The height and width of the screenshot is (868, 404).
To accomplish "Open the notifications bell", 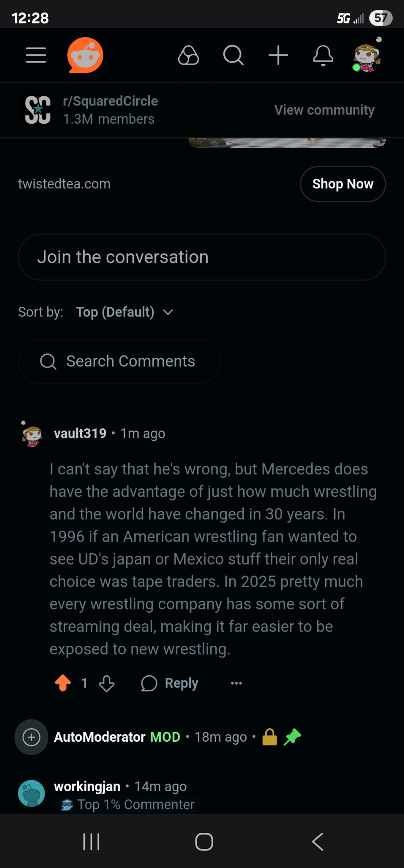I will 323,55.
